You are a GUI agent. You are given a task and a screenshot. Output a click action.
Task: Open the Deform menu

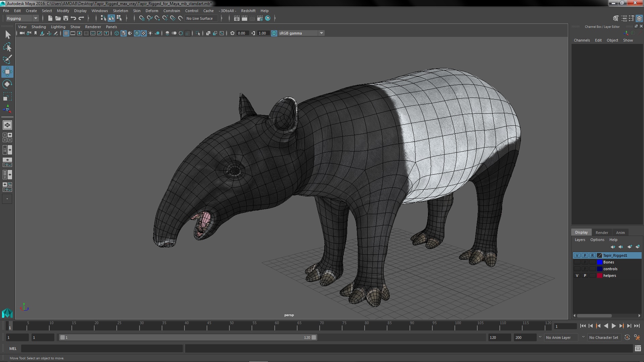tap(152, 11)
